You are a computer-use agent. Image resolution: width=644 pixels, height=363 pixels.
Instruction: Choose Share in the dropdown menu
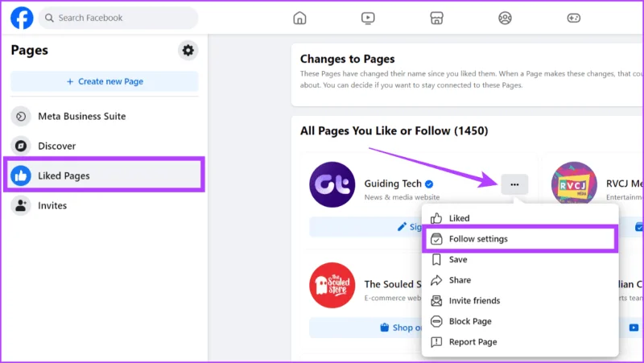tap(520, 280)
